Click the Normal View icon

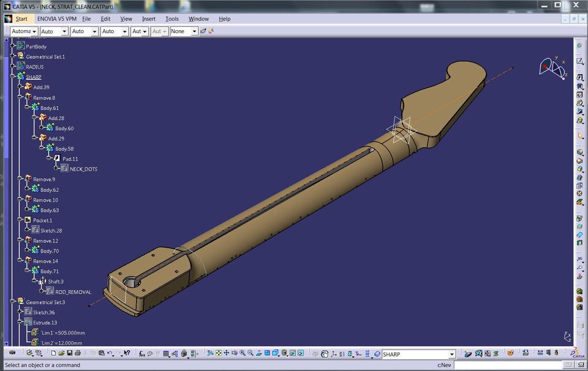coord(258,353)
